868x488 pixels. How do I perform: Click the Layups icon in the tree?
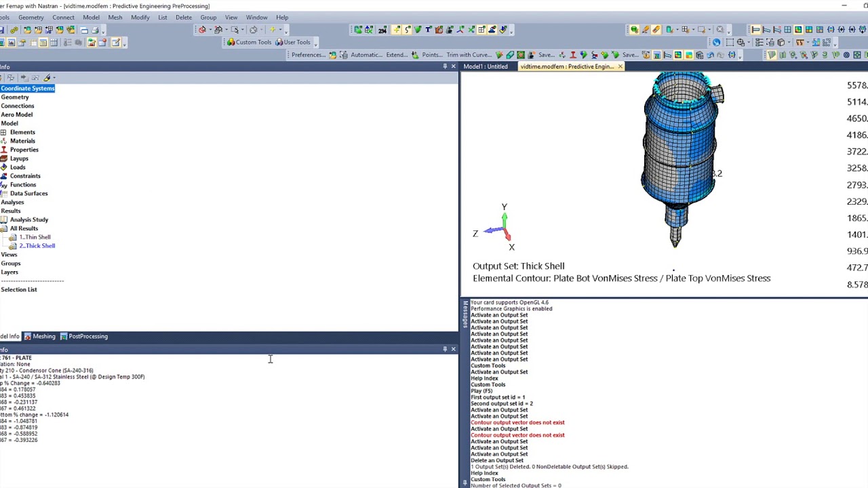3,159
